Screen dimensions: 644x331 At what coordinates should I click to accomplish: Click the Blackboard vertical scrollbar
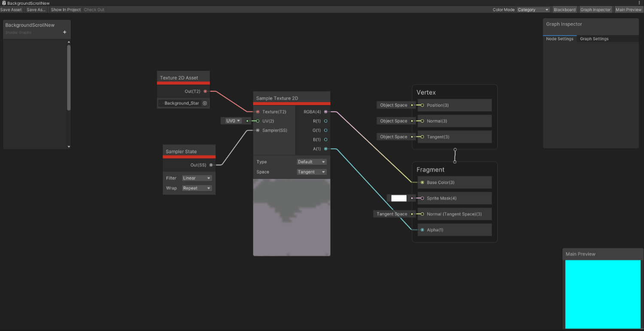69,77
